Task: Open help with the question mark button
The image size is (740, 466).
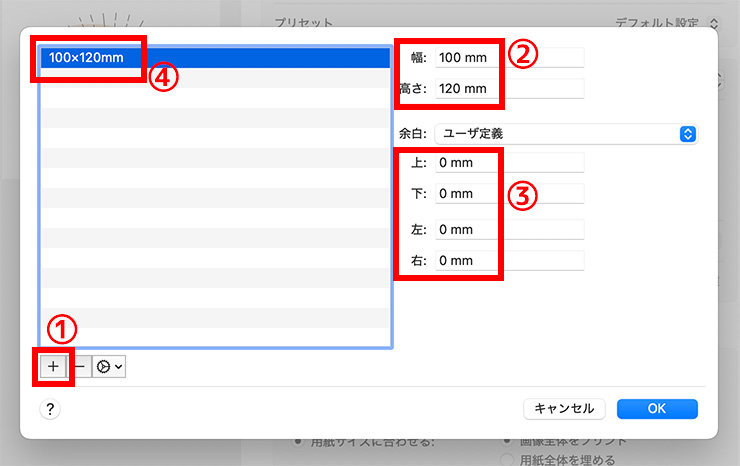Action: tap(50, 408)
